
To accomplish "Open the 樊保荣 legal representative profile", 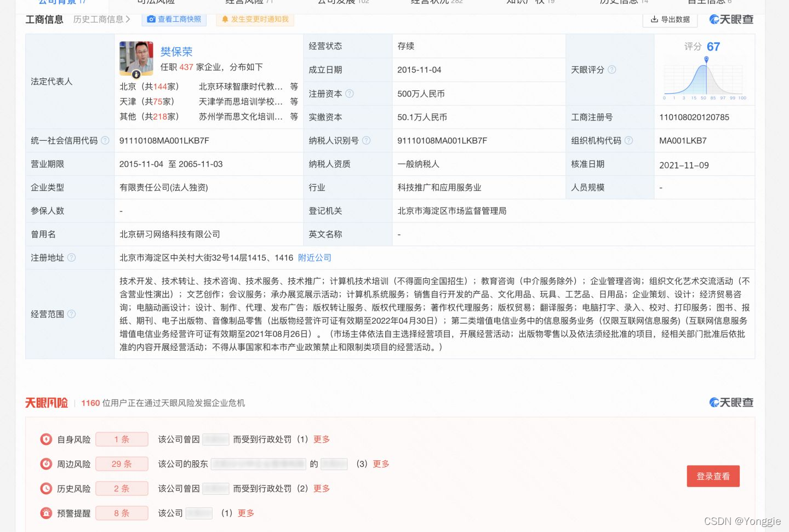I will pyautogui.click(x=176, y=52).
